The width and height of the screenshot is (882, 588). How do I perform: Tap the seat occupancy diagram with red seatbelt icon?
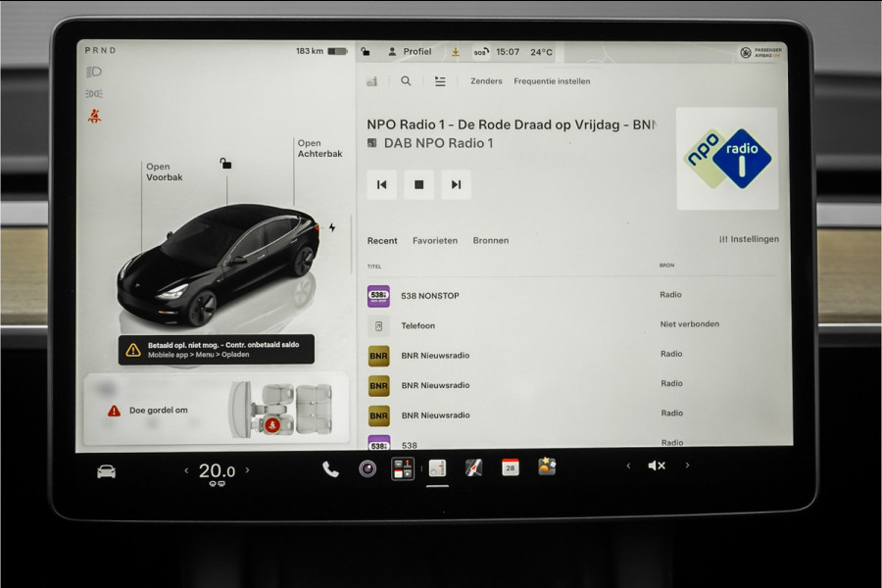pyautogui.click(x=280, y=410)
